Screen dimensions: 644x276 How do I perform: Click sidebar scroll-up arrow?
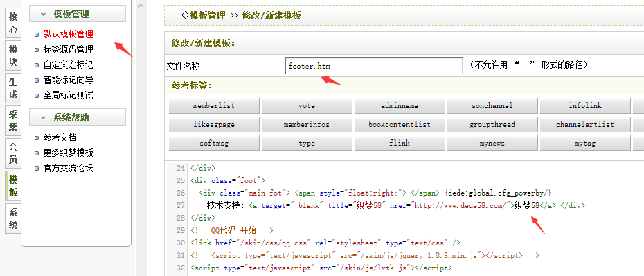[141, 6]
